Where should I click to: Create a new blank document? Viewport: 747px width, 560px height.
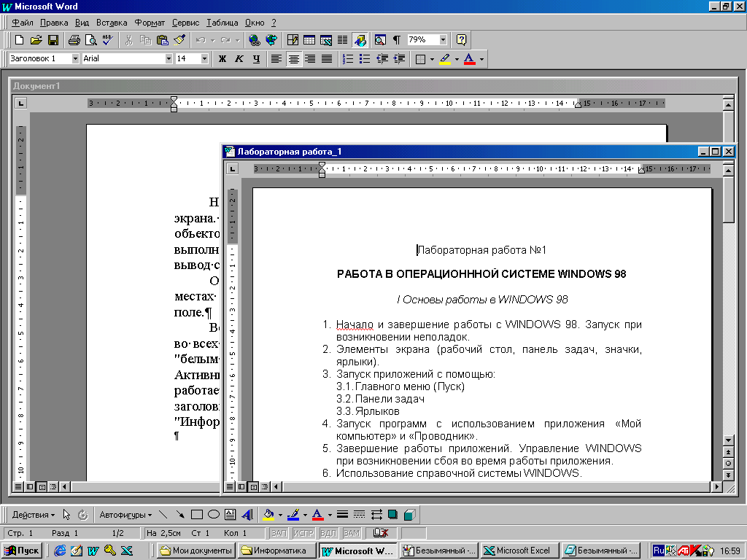(20, 40)
